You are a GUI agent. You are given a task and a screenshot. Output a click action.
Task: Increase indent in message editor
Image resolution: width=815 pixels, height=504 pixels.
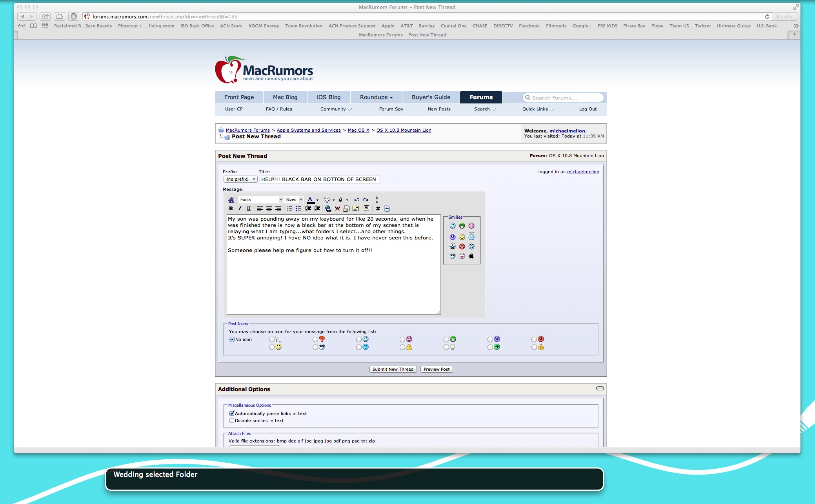tap(317, 208)
